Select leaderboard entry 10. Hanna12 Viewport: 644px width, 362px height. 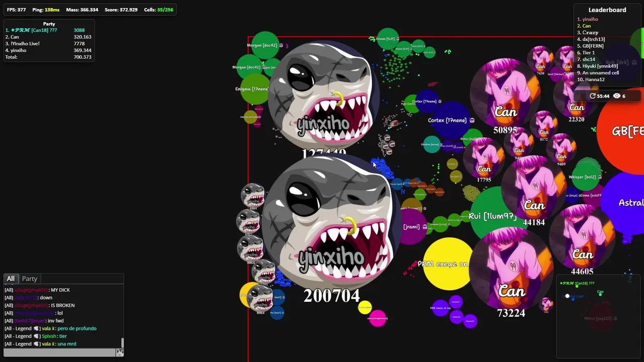pos(591,79)
